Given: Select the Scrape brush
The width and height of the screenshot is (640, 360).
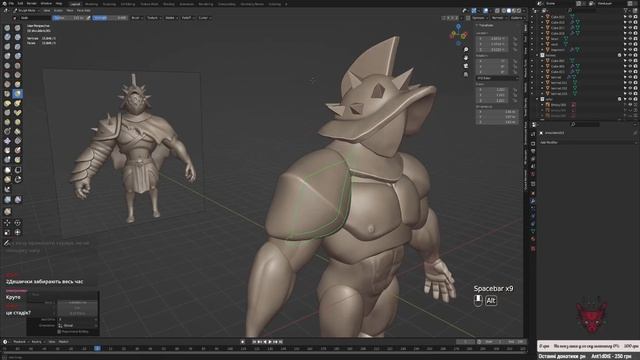Looking at the screenshot, I should click(7, 84).
